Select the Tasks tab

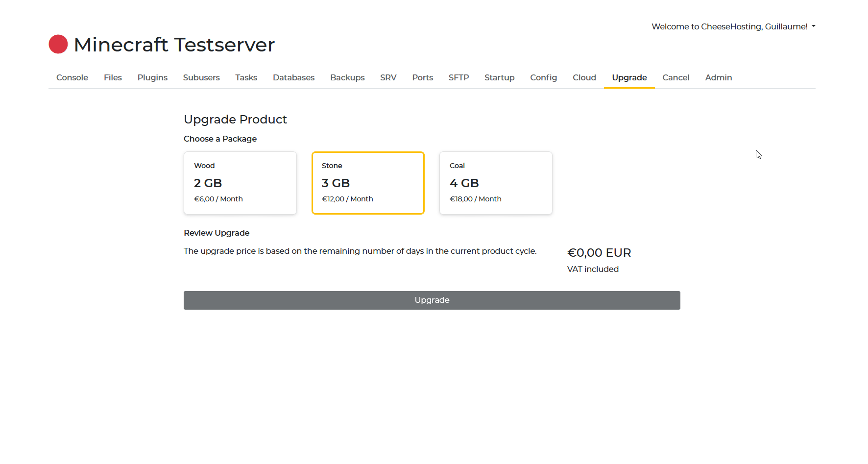coord(246,77)
